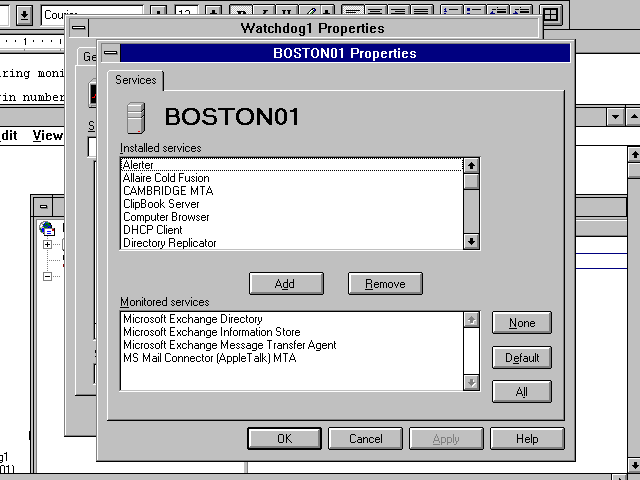Open Help for BOSTON01 Properties
Image resolution: width=640 pixels, height=480 pixels.
tap(527, 439)
